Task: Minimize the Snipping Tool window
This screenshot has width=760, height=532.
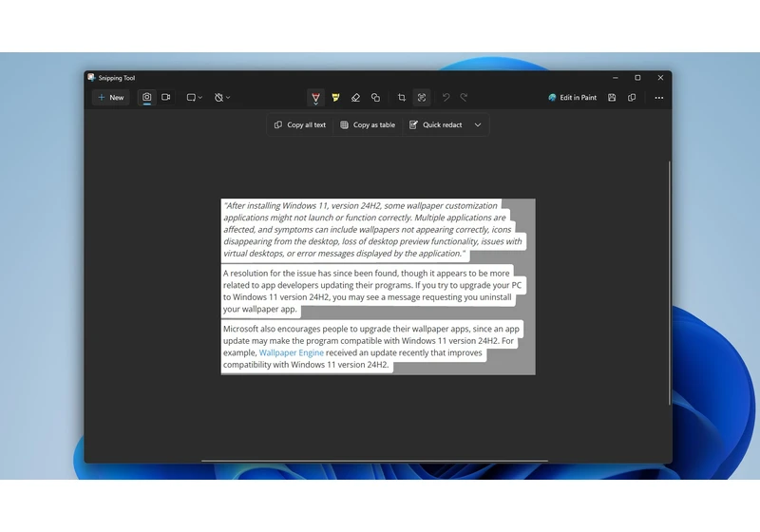Action: (x=615, y=78)
